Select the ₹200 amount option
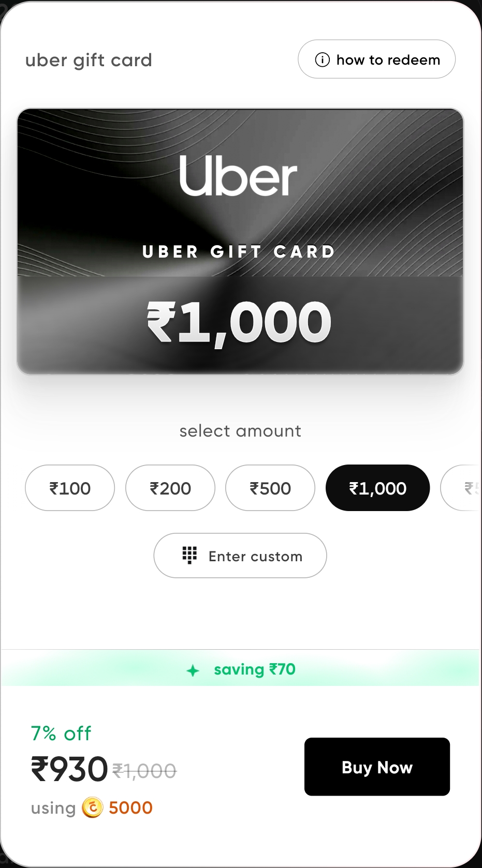Viewport: 482px width, 868px height. (170, 488)
